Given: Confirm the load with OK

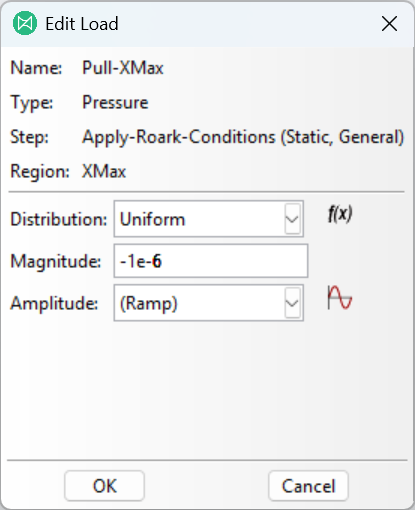Looking at the screenshot, I should pyautogui.click(x=105, y=486).
